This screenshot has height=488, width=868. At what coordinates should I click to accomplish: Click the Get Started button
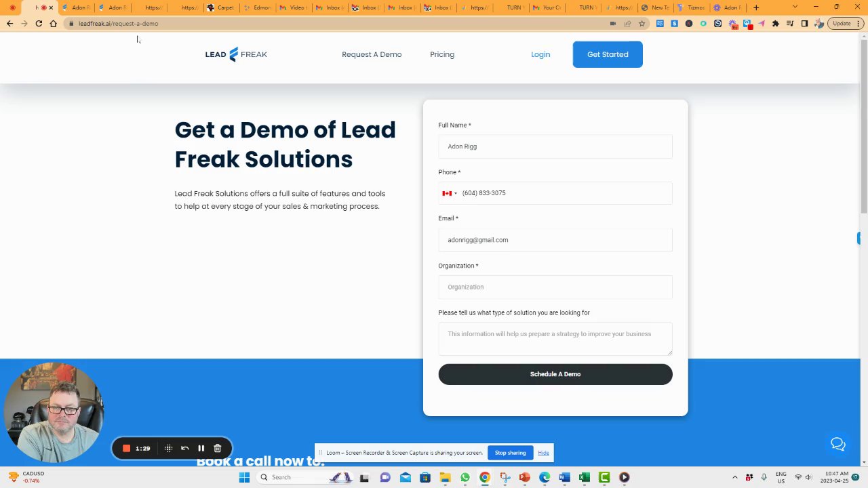coord(608,54)
